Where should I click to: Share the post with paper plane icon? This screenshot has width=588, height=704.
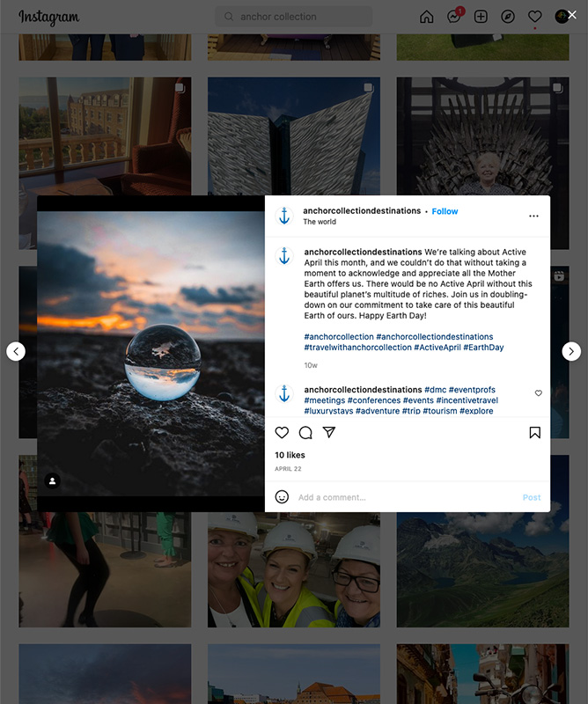(329, 432)
